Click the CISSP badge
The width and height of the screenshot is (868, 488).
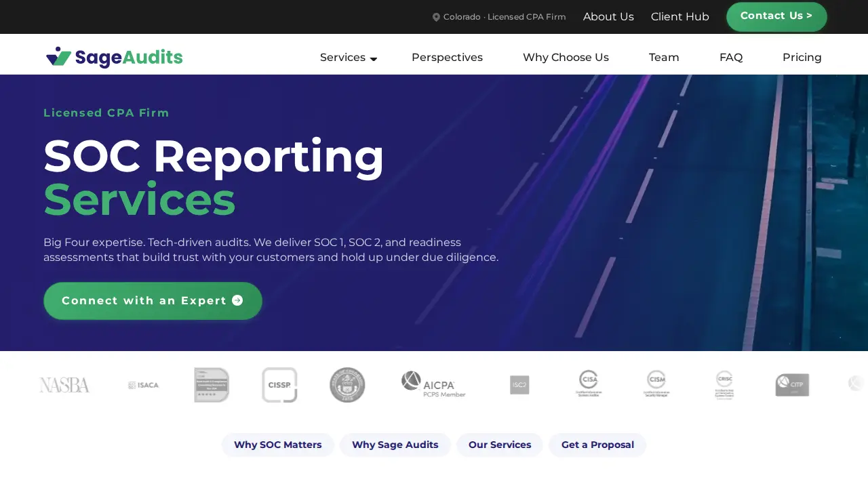[279, 385]
